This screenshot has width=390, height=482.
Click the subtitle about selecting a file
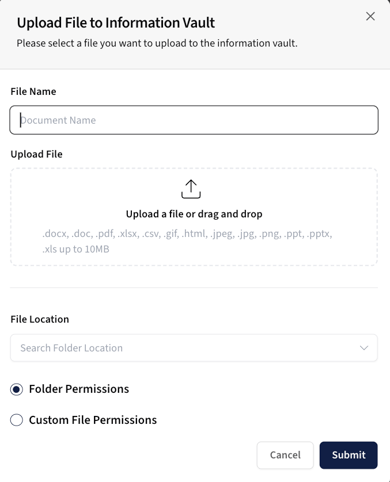click(x=157, y=43)
